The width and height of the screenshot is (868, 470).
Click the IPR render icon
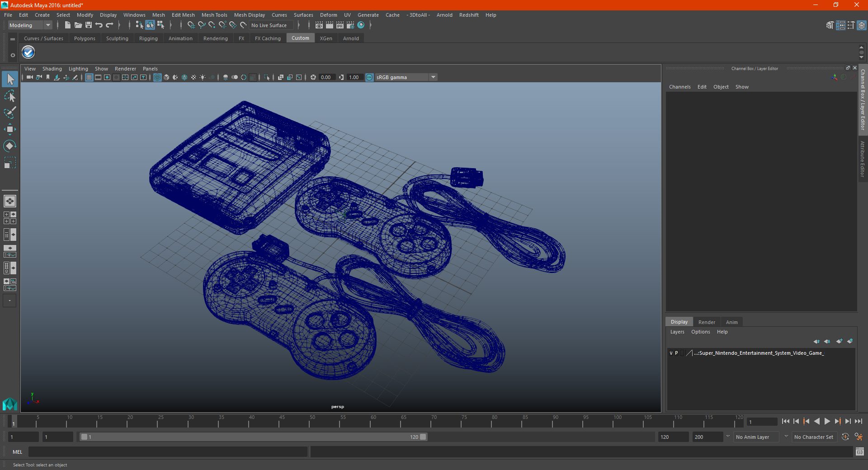340,25
